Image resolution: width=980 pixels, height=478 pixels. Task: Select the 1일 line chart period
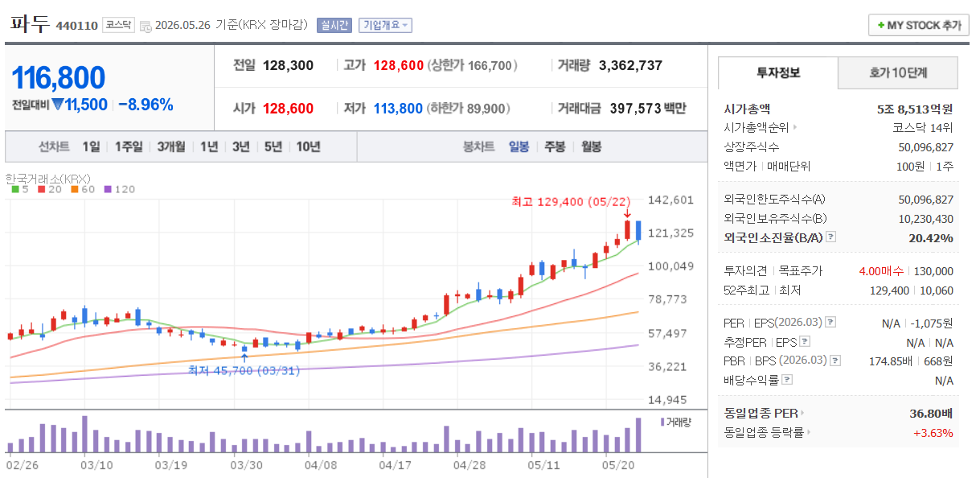(x=91, y=146)
